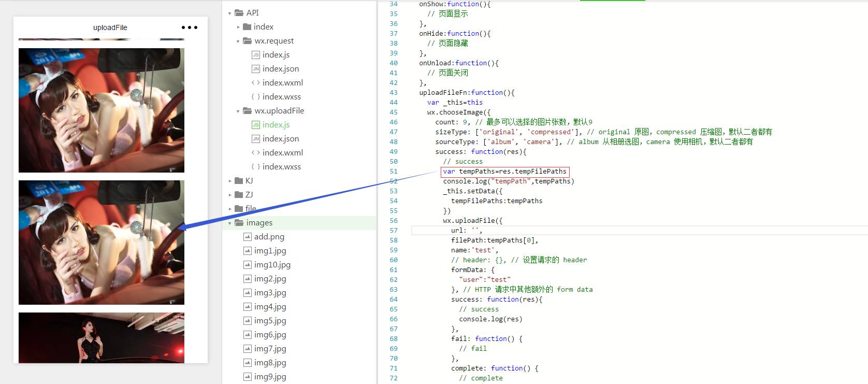Click first uploaded photo in simulator
The image size is (868, 384).
pyautogui.click(x=102, y=110)
